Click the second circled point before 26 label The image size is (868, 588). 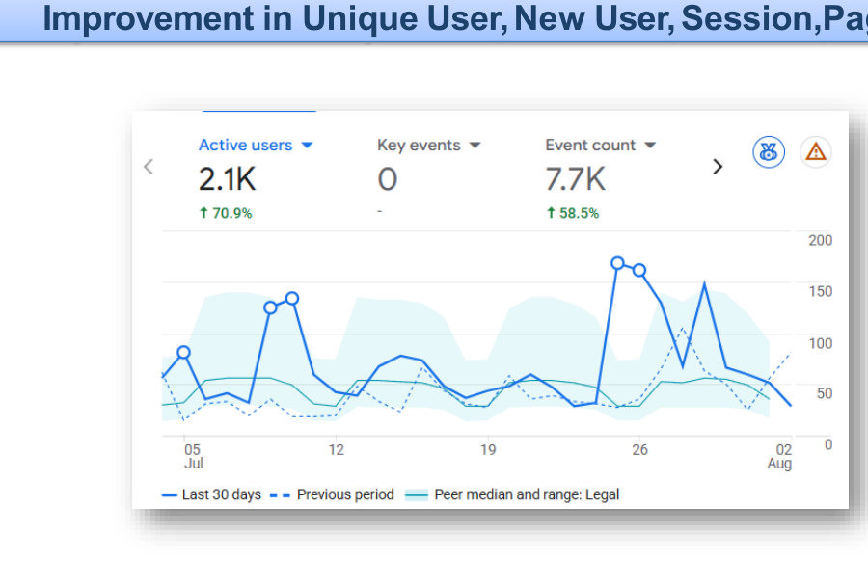(x=639, y=271)
